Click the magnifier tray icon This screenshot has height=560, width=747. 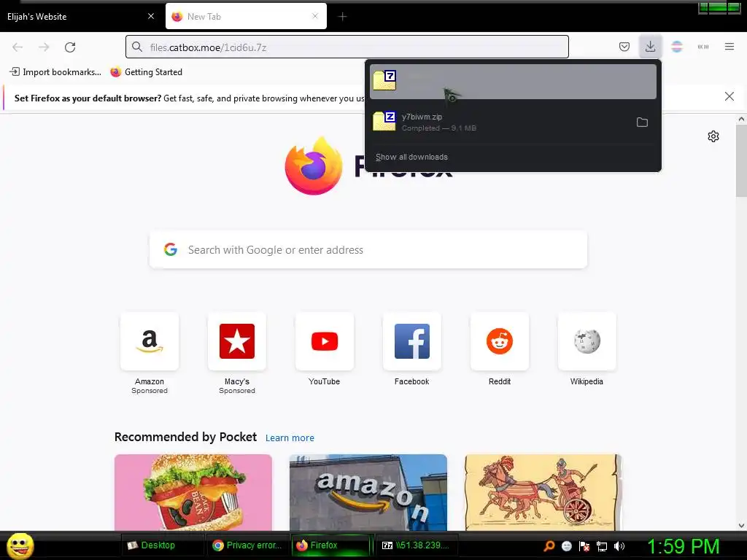(549, 546)
